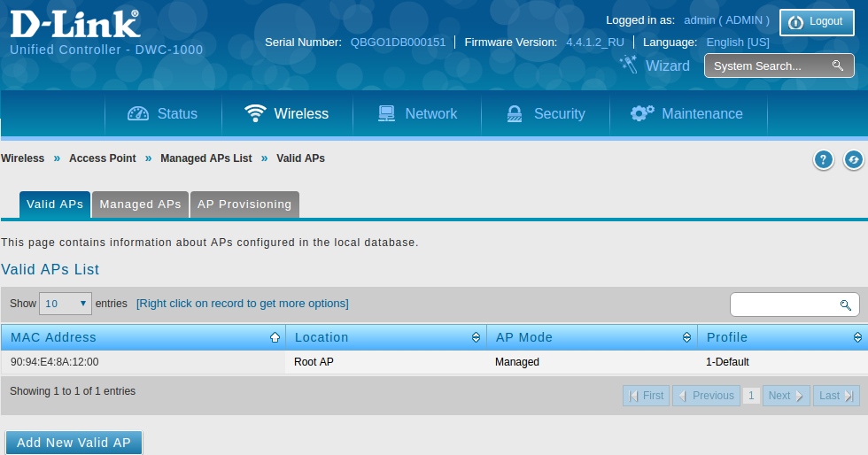This screenshot has width=868, height=455.
Task: Focus the table search input field
Action: click(784, 305)
